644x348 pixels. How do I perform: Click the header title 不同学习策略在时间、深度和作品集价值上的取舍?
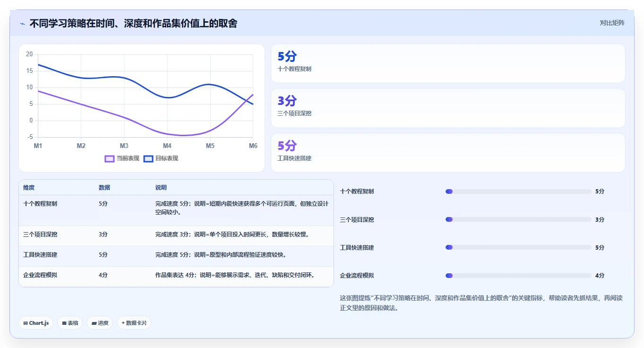click(x=133, y=23)
